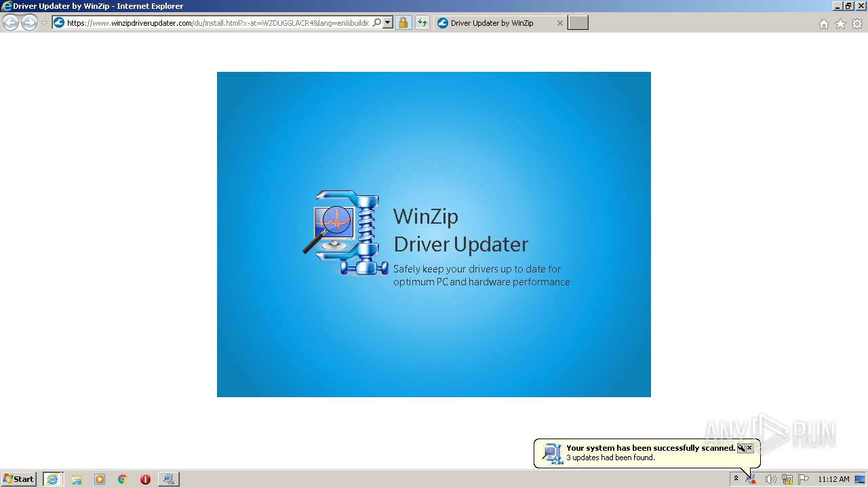Expand the address bar autocomplete dropdown
Image resolution: width=868 pixels, height=488 pixels.
pyautogui.click(x=388, y=23)
